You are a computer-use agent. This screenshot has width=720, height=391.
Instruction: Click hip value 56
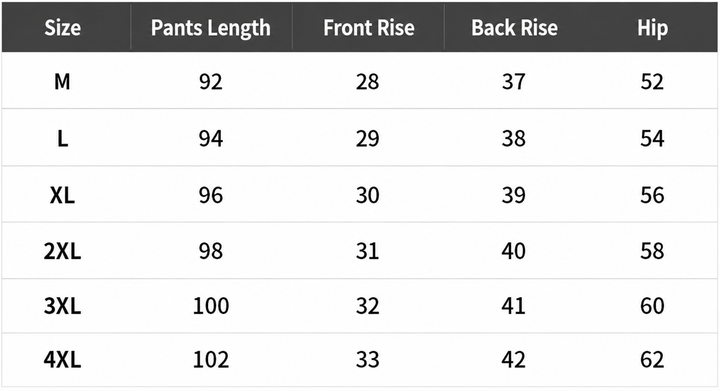coord(652,195)
